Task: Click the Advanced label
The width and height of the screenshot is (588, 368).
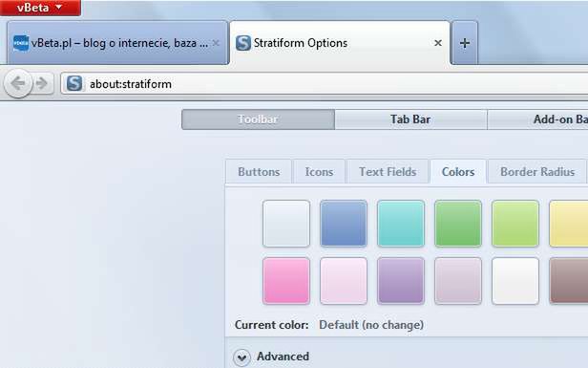Action: coord(283,357)
